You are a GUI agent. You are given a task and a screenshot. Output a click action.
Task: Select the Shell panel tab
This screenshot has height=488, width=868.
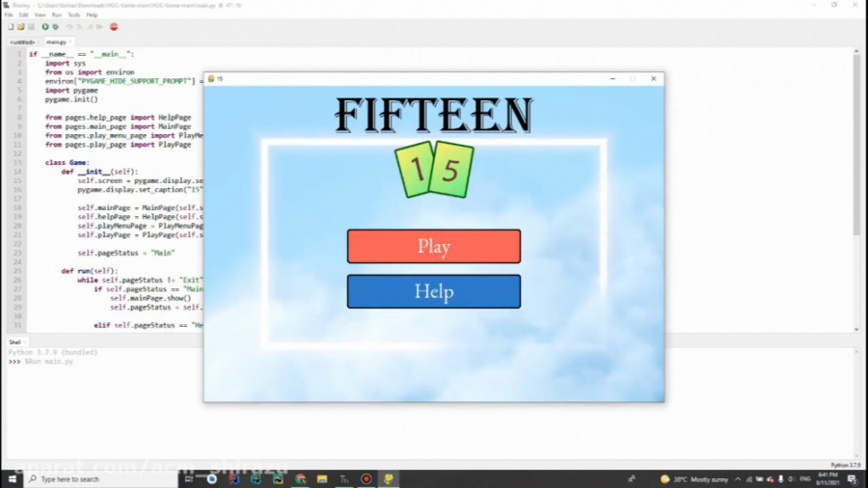coord(14,342)
